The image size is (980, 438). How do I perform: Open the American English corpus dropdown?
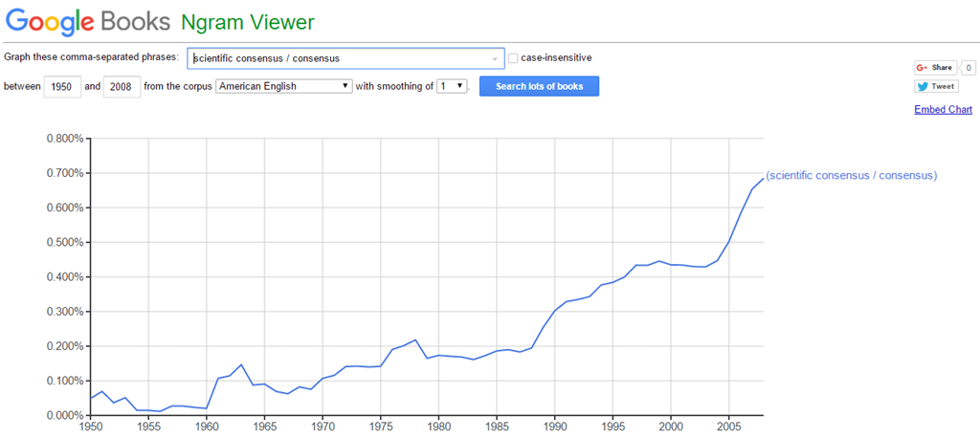point(283,86)
